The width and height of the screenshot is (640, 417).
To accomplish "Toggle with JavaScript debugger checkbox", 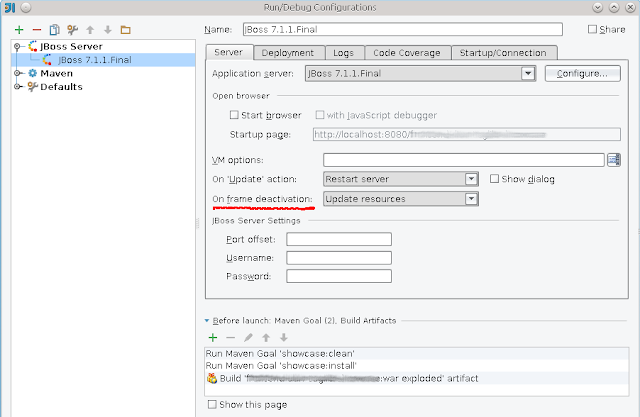I will (320, 115).
